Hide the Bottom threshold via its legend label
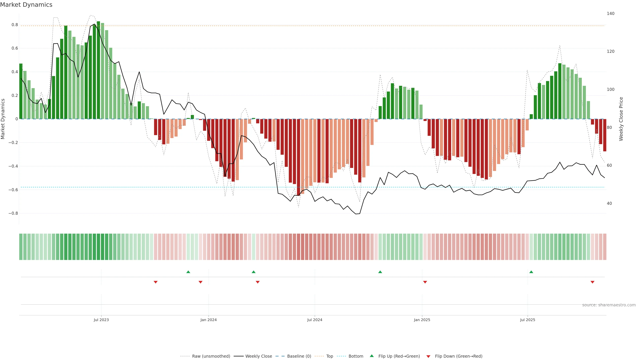The height and width of the screenshot is (362, 644). (x=356, y=356)
